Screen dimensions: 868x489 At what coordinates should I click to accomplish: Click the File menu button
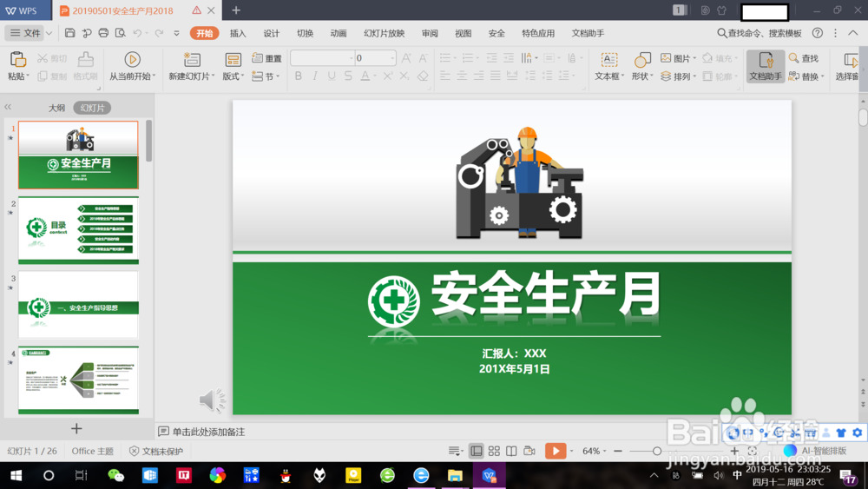pos(25,33)
